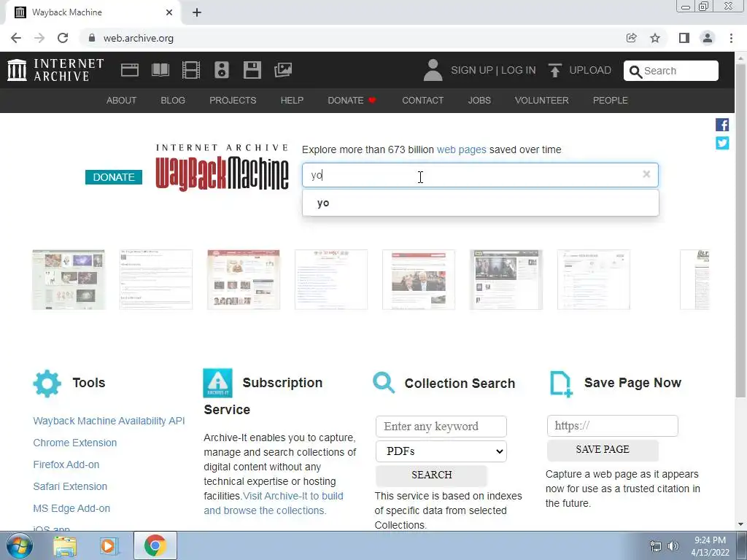Open the Safari Extension link
Screen dimensions: 747x560
click(70, 486)
